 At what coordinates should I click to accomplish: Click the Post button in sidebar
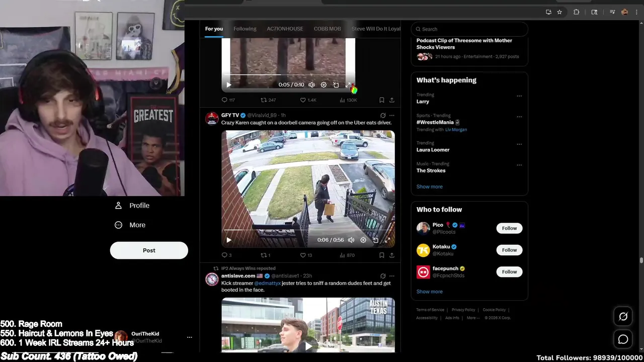pyautogui.click(x=149, y=250)
